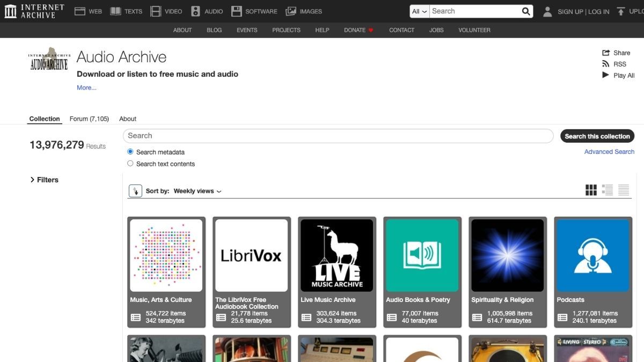The width and height of the screenshot is (644, 362).
Task: Open PROJECTS in the navigation bar
Action: [286, 30]
